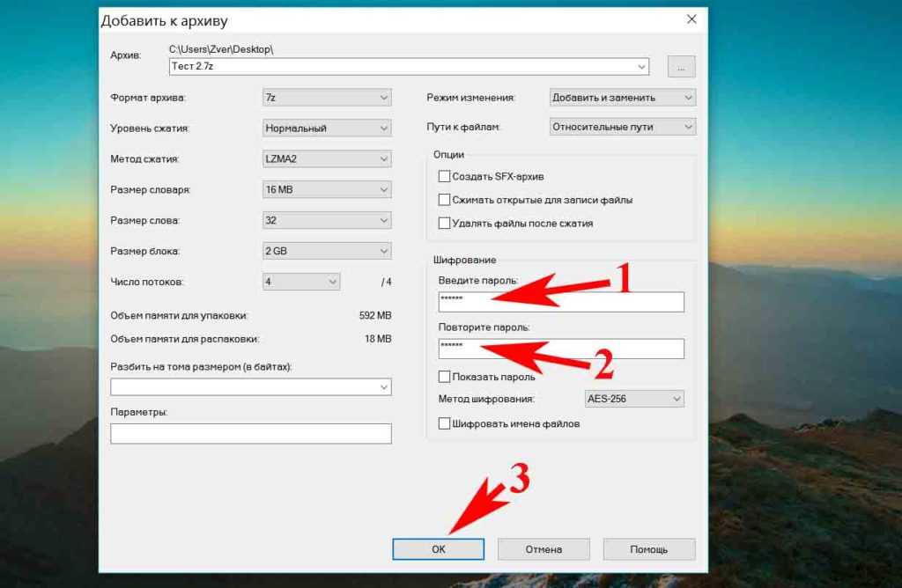
Task: Toggle Сжимать открытые для записи файлы
Action: 444,200
